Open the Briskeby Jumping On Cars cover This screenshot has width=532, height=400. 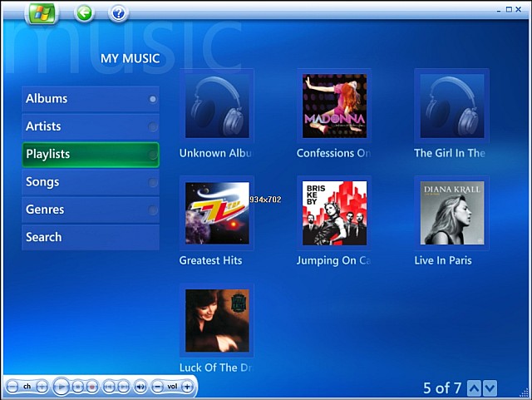coord(334,213)
